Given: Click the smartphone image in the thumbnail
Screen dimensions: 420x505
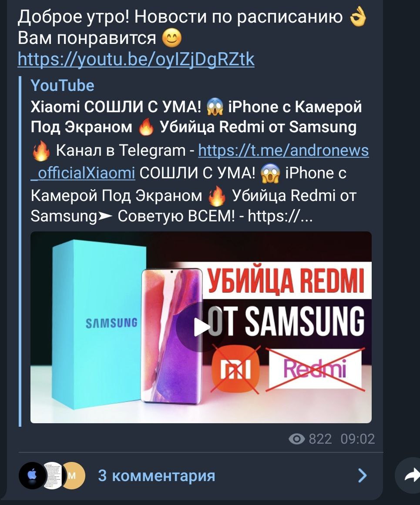Looking at the screenshot, I should click(x=172, y=336).
